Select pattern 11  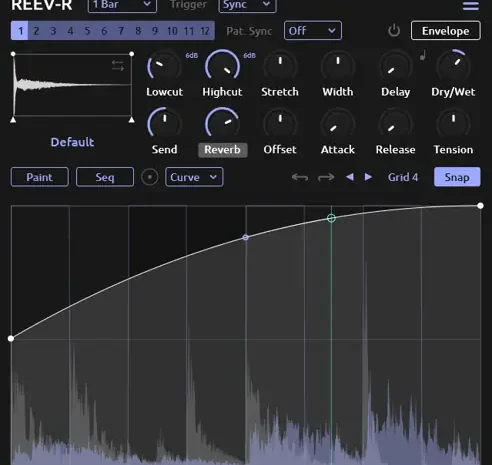click(189, 31)
